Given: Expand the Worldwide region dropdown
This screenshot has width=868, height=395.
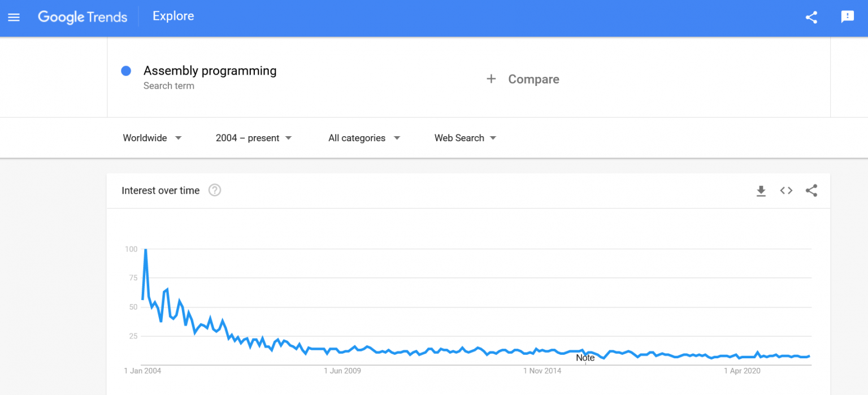Looking at the screenshot, I should [x=152, y=138].
